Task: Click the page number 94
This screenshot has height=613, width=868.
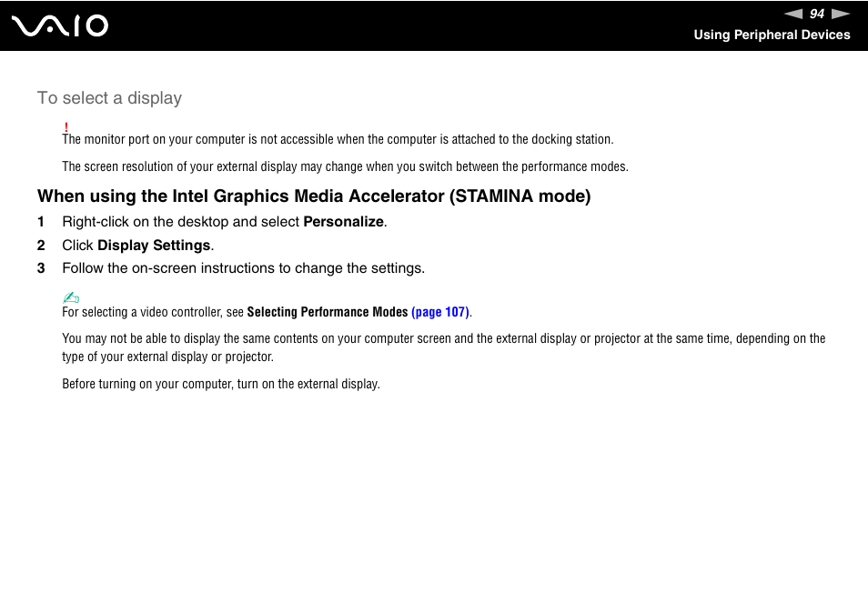Action: coord(816,14)
